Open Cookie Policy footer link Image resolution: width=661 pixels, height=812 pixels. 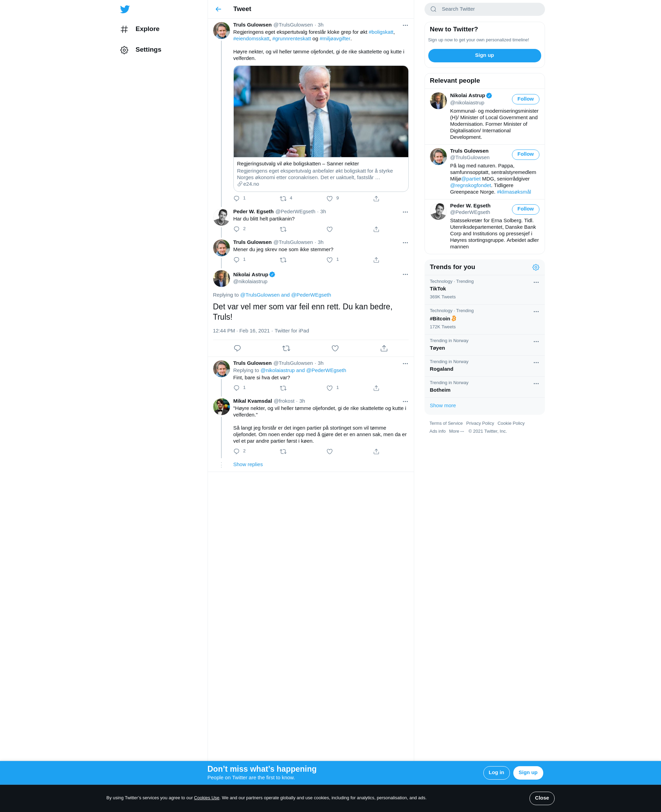[511, 423]
